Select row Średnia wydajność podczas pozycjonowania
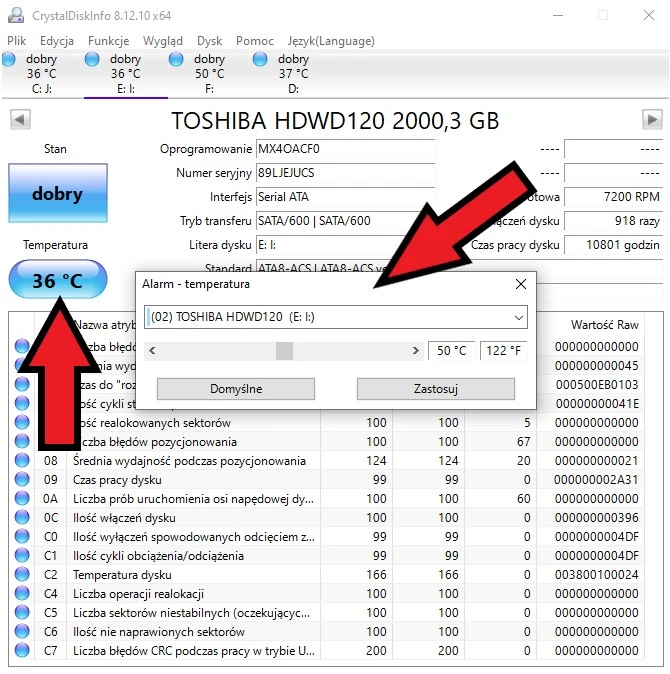 [x=327, y=461]
